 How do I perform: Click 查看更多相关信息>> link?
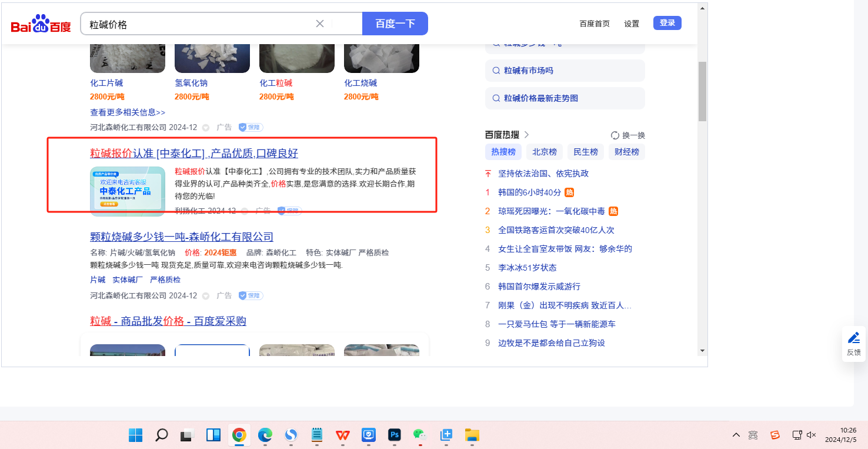[128, 112]
